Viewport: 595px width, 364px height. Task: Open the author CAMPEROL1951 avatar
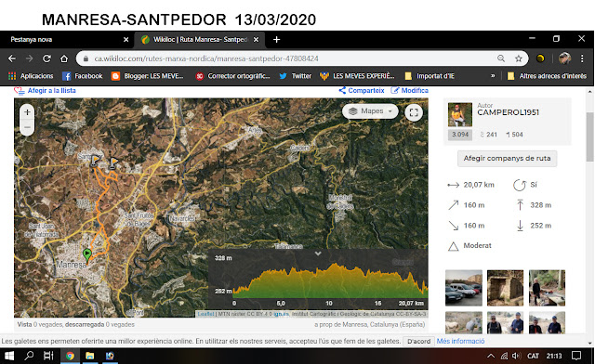(460, 114)
